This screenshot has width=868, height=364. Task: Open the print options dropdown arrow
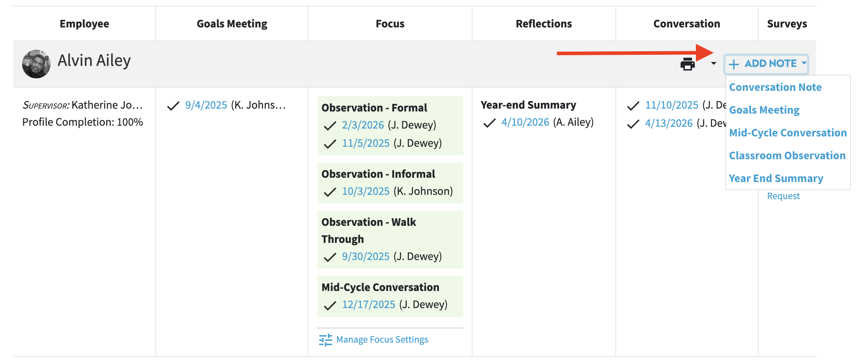tap(713, 63)
